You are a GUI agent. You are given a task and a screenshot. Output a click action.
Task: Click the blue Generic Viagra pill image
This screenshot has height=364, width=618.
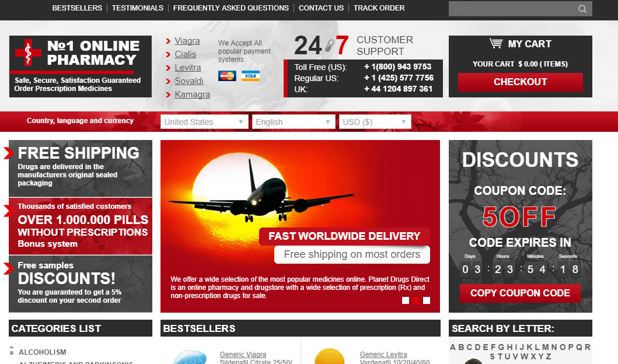click(x=190, y=358)
